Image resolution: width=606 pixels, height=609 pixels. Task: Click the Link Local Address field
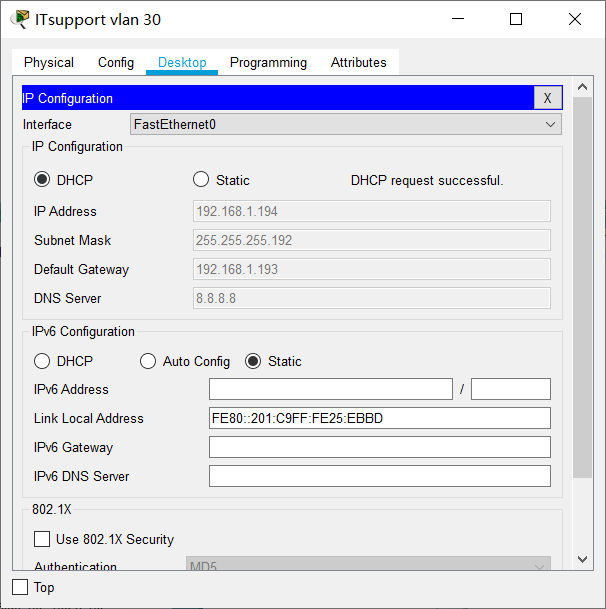tap(380, 418)
